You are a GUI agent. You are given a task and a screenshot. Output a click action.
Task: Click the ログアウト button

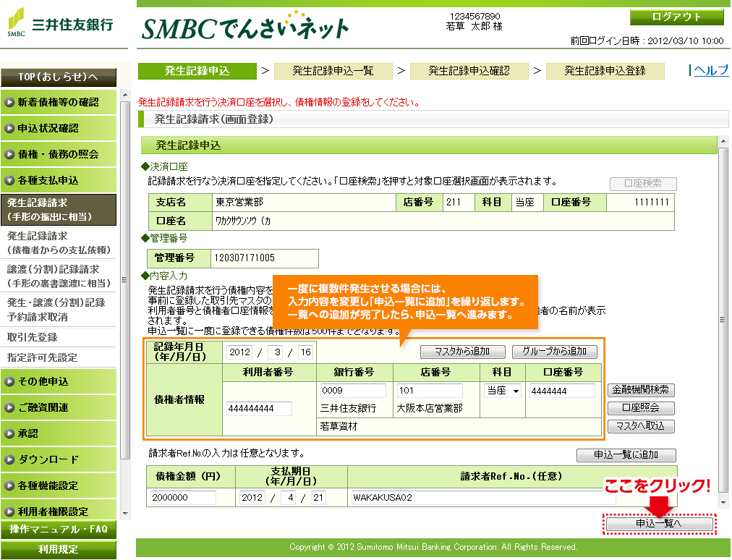pos(676,17)
